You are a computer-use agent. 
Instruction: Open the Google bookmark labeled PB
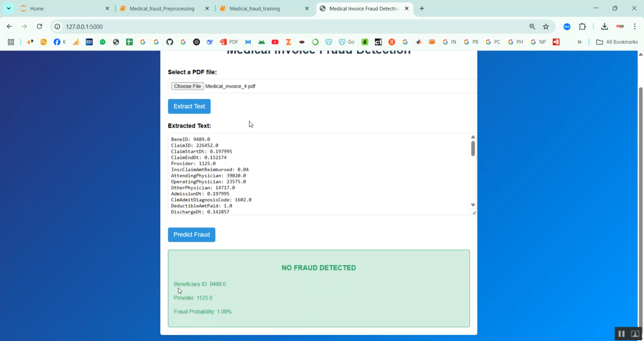point(471,42)
